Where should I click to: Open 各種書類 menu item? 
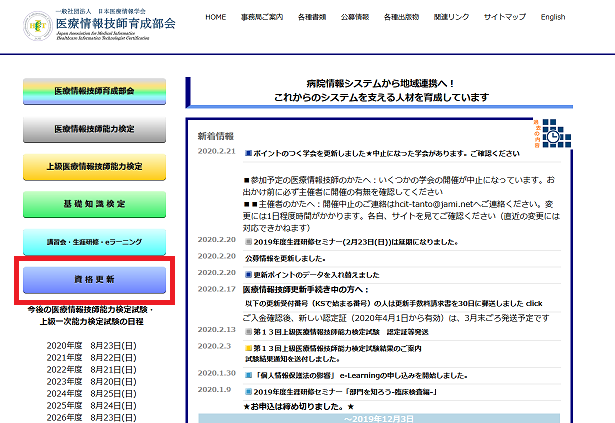312,17
